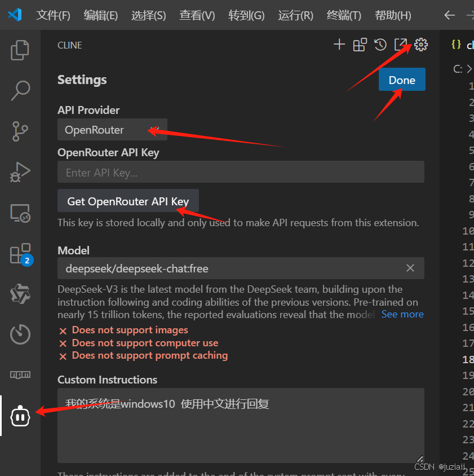Open the Search view icon

20,90
